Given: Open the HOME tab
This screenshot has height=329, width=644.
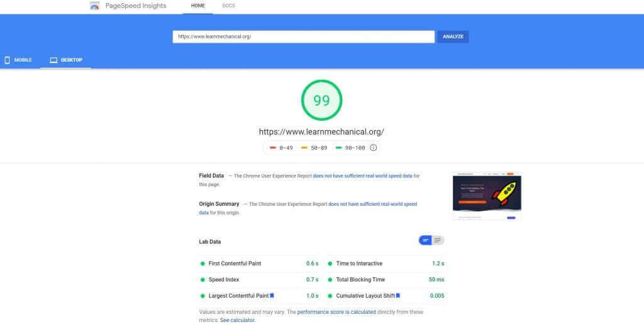Looking at the screenshot, I should click(198, 6).
